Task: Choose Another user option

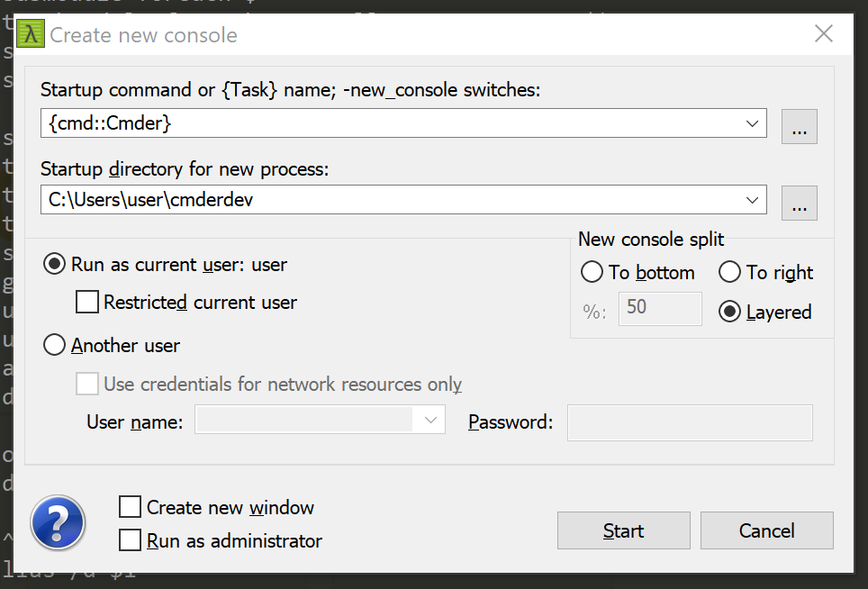Action: pyautogui.click(x=54, y=345)
